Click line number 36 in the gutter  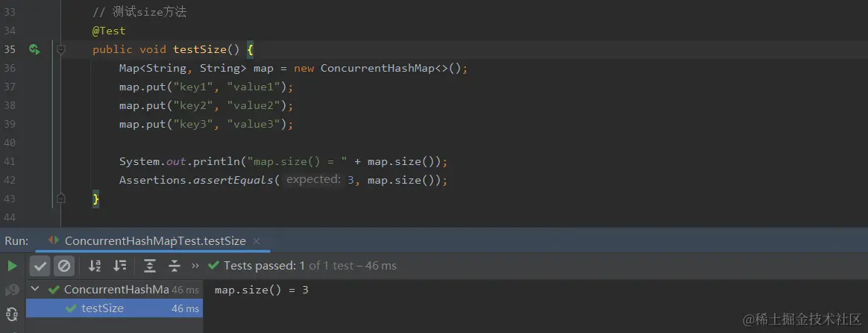(10, 68)
